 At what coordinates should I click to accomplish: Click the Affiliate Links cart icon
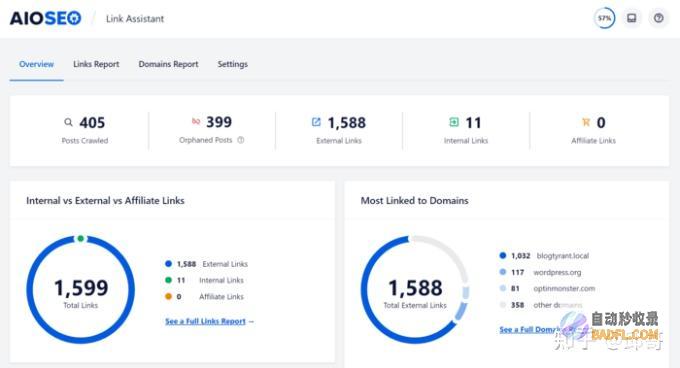[586, 122]
